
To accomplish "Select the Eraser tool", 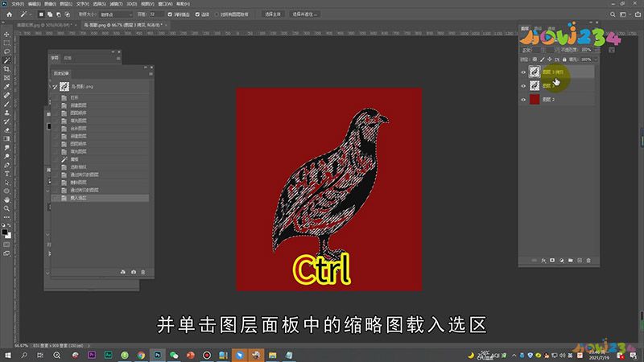I will [x=6, y=130].
